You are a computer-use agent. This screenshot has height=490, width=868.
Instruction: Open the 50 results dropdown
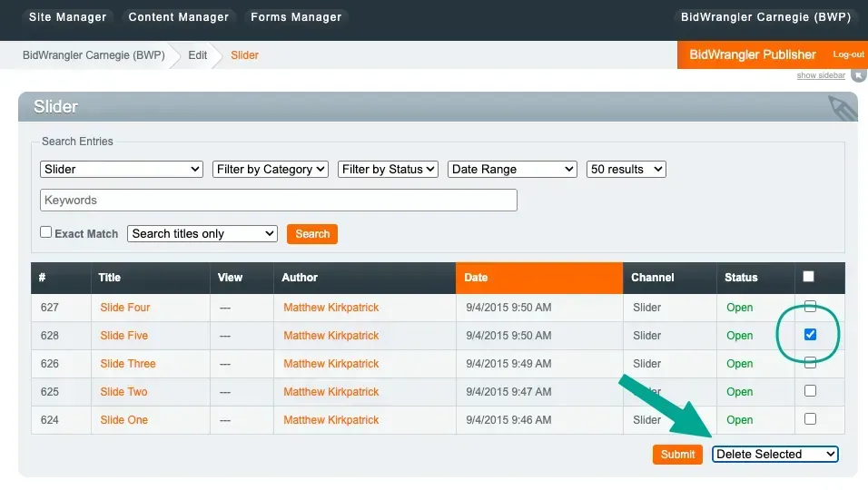626,170
